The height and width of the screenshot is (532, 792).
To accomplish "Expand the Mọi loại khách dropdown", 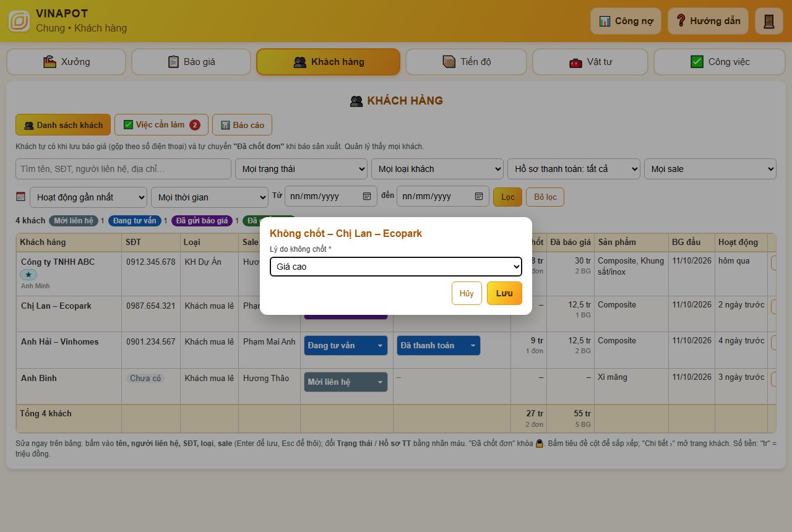I will pos(437,169).
